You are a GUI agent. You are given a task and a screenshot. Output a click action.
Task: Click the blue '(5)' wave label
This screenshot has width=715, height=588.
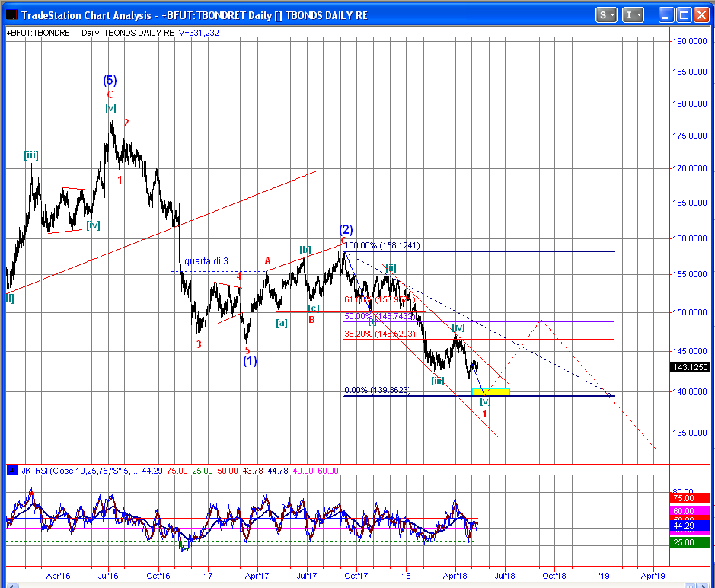pos(110,81)
